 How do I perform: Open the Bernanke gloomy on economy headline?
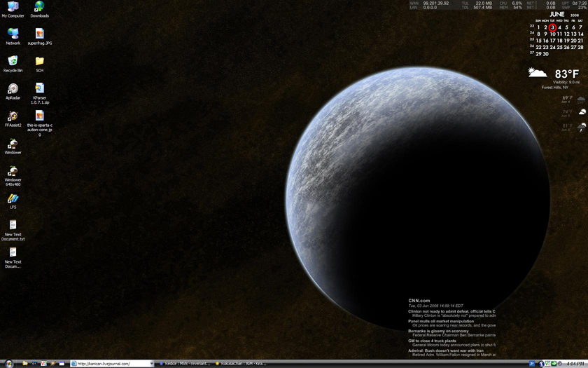(438, 331)
